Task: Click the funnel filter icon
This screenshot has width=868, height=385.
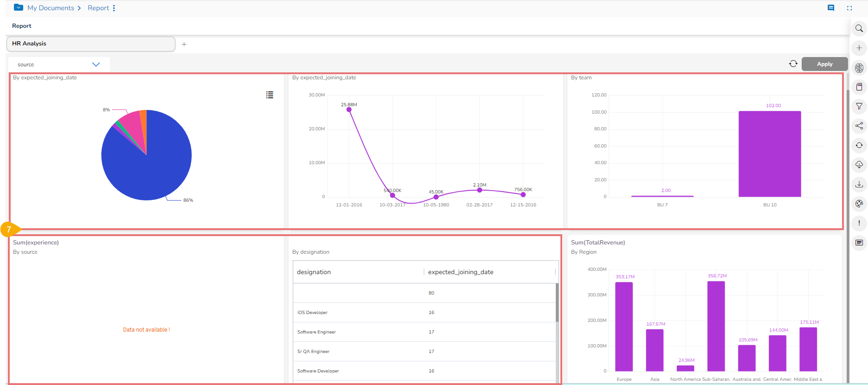Action: 859,106
